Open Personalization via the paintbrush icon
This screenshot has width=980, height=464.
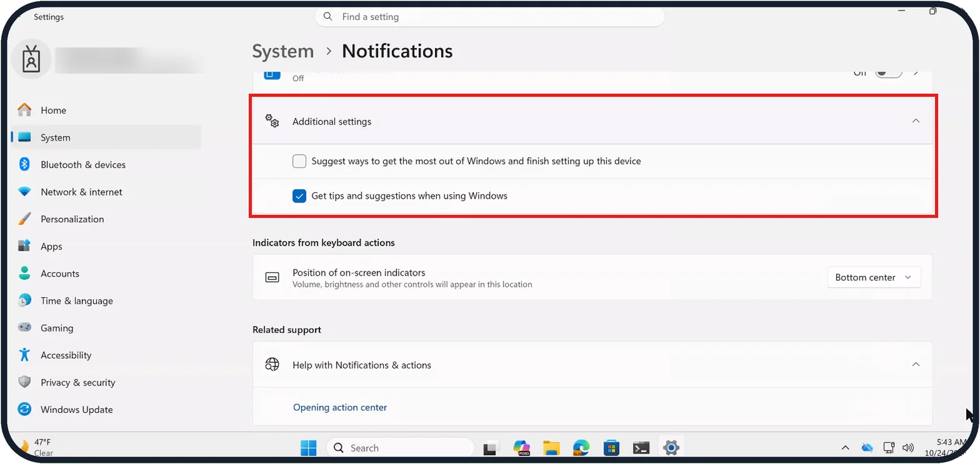[24, 219]
